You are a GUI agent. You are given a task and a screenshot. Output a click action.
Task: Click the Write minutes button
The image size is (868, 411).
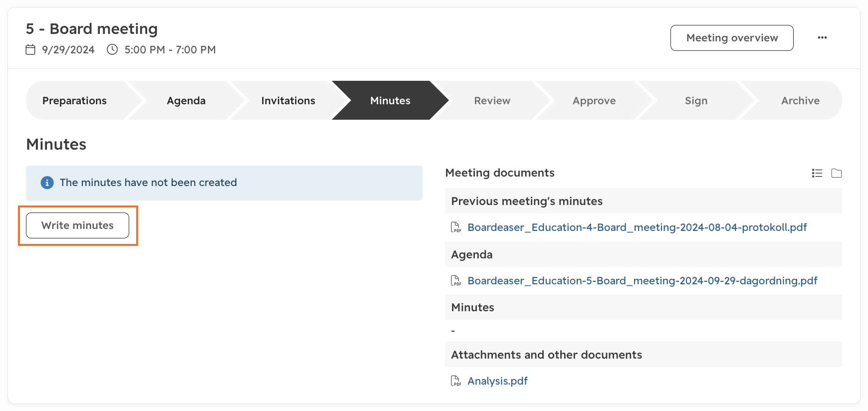pos(77,225)
